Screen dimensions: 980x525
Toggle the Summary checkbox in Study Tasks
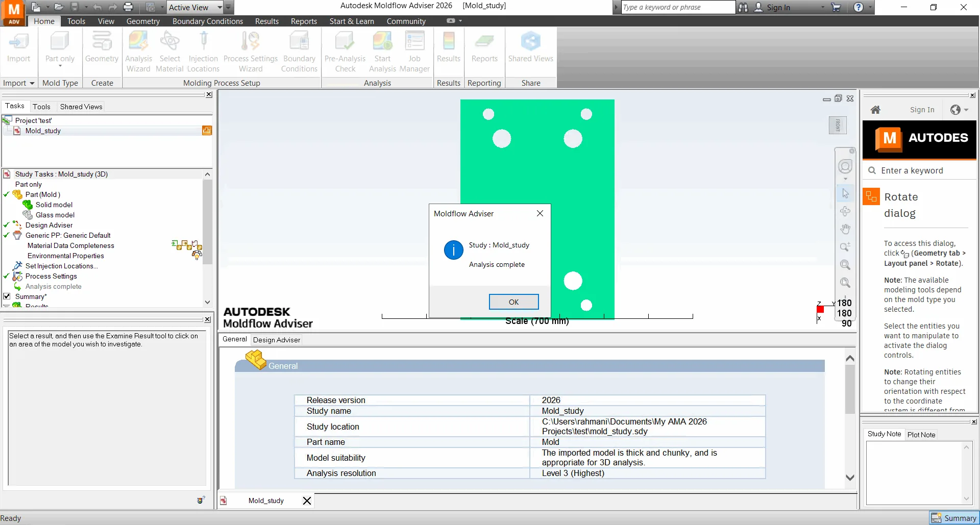click(7, 296)
